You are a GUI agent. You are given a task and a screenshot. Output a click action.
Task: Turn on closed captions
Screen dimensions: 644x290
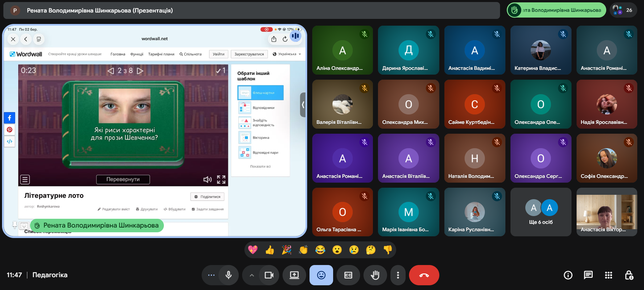point(348,275)
